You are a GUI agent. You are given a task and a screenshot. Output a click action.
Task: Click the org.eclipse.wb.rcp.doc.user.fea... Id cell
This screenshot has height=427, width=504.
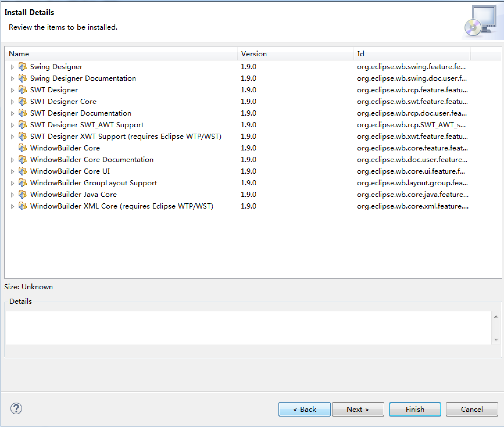coord(412,113)
